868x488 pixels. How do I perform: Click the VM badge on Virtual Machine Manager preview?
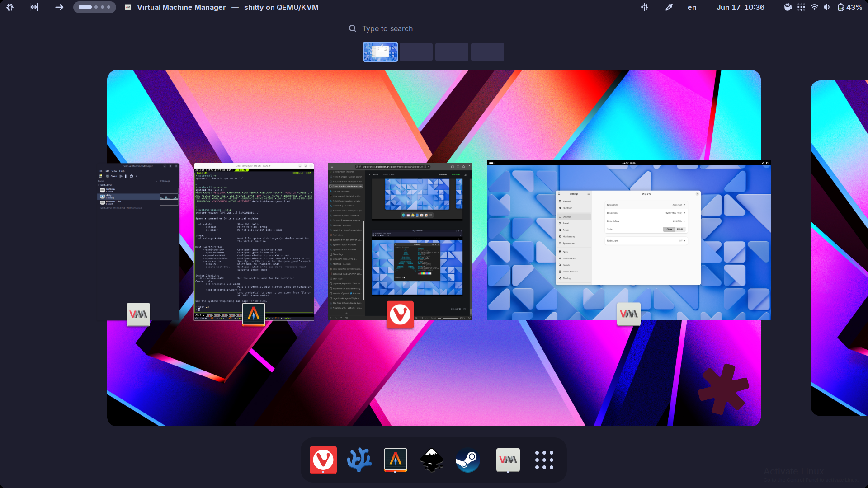[x=138, y=314]
